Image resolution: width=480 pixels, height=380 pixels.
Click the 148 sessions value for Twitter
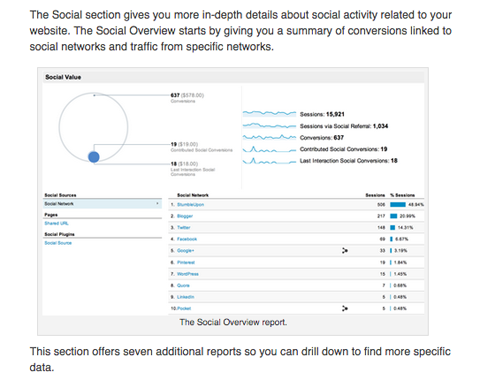point(381,227)
